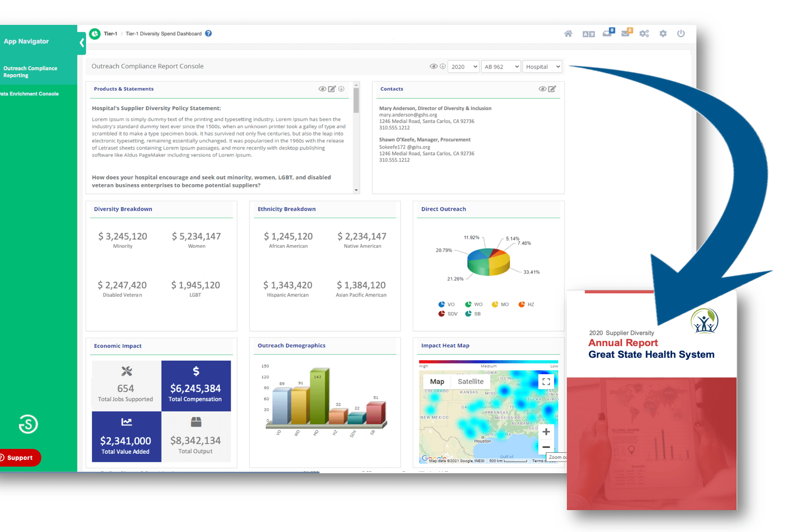Download the Products & Statements section

pyautogui.click(x=341, y=89)
